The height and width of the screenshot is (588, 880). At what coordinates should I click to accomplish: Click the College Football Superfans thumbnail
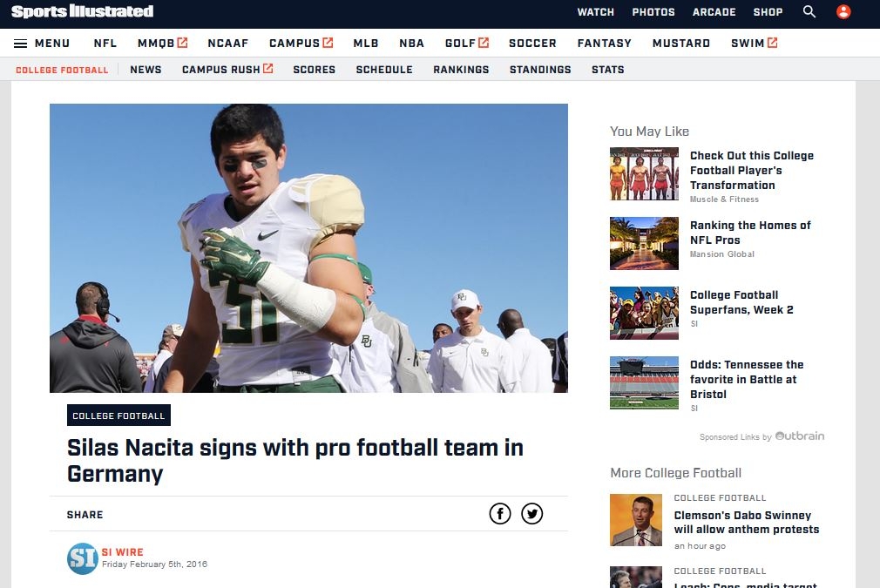[644, 313]
